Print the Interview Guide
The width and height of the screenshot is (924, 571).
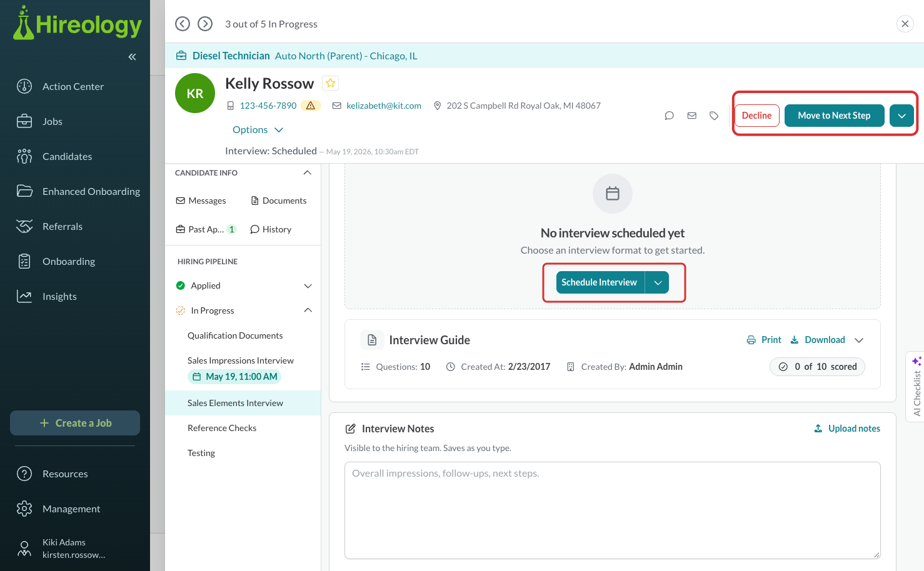coord(764,340)
